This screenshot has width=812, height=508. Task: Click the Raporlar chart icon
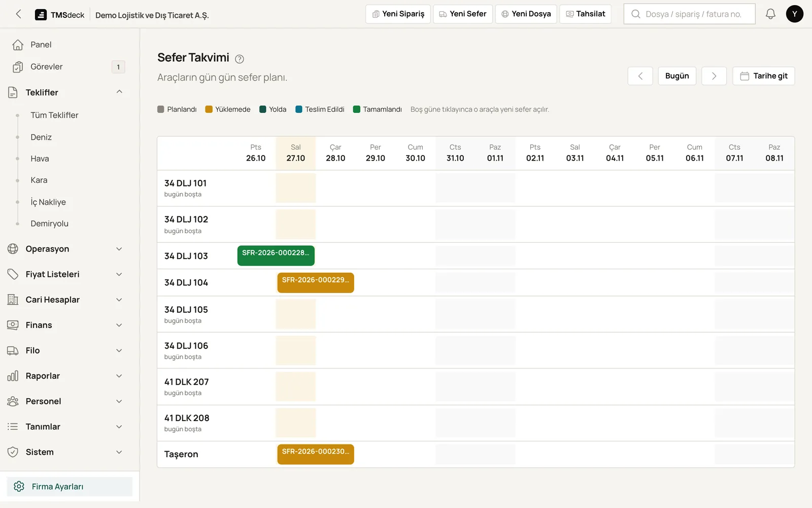(x=13, y=376)
